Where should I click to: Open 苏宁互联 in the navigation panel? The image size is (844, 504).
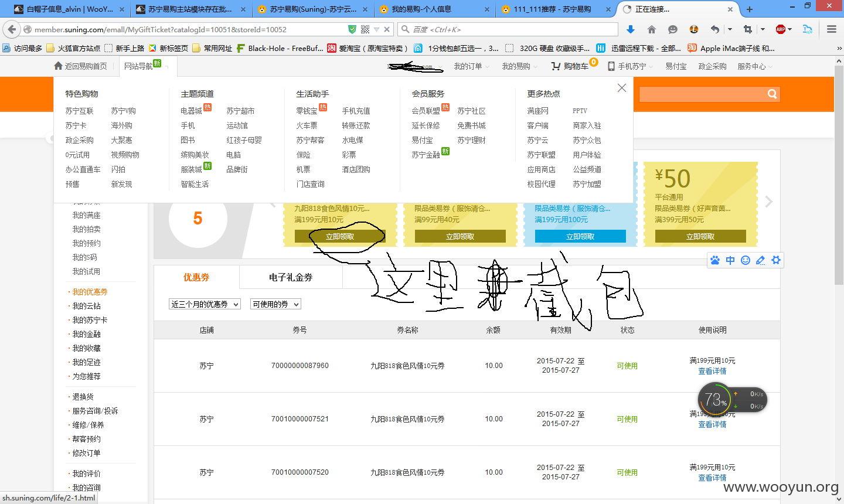point(80,111)
